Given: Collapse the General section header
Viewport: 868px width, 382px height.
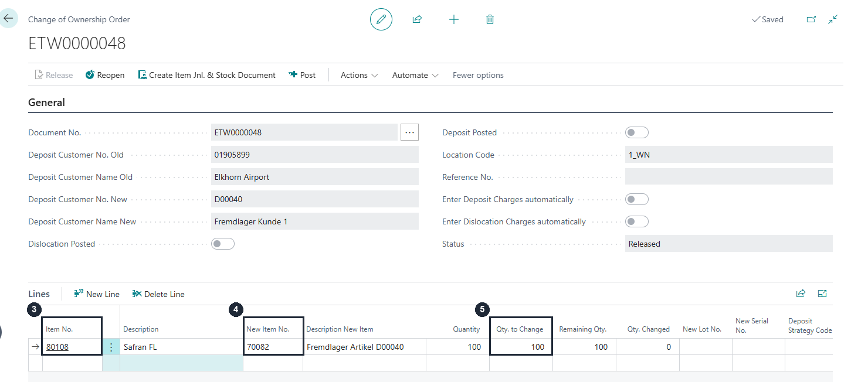Looking at the screenshot, I should click(x=47, y=103).
